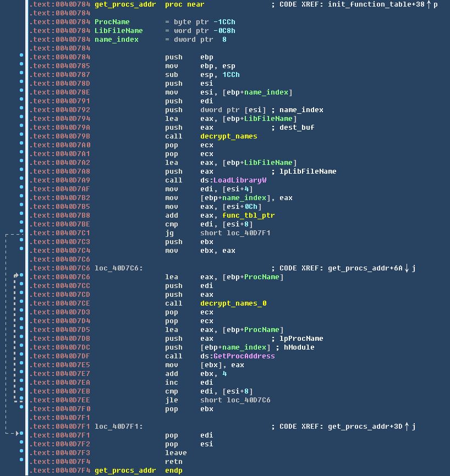450x476 pixels.
Task: Click breakpoint dot at call GetProcAddress line
Action: 21,356
